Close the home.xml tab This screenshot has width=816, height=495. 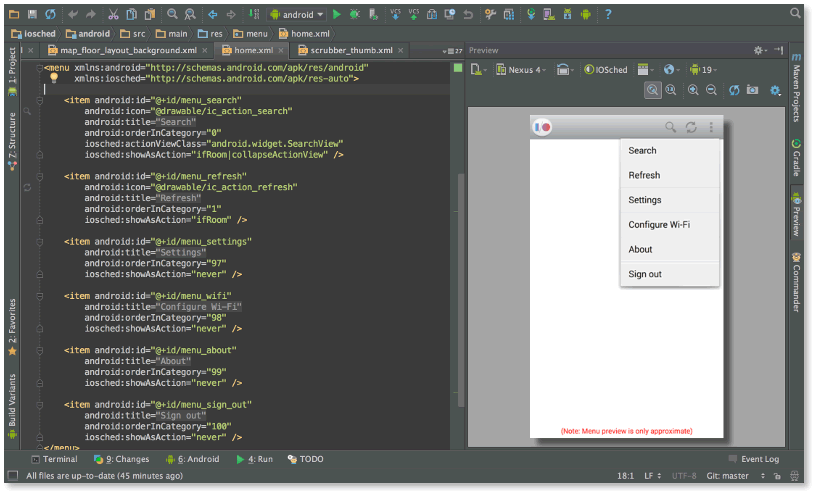[281, 50]
